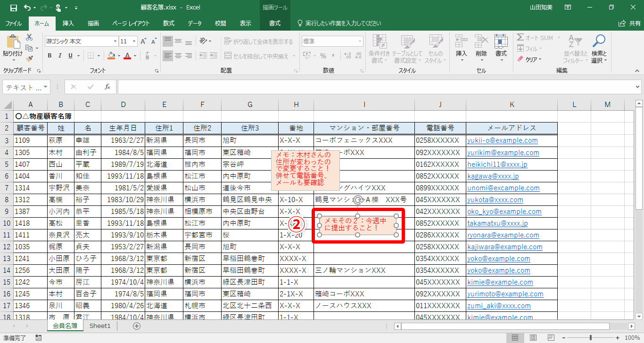Image resolution: width=644 pixels, height=343 pixels.
Task: Increase the font size
Action: 144,41
